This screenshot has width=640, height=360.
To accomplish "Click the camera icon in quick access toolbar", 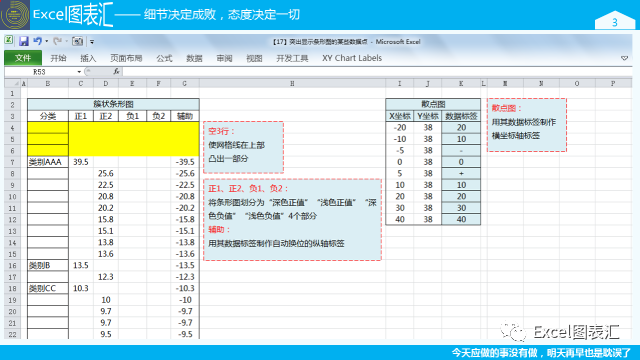I will pyautogui.click(x=77, y=41).
